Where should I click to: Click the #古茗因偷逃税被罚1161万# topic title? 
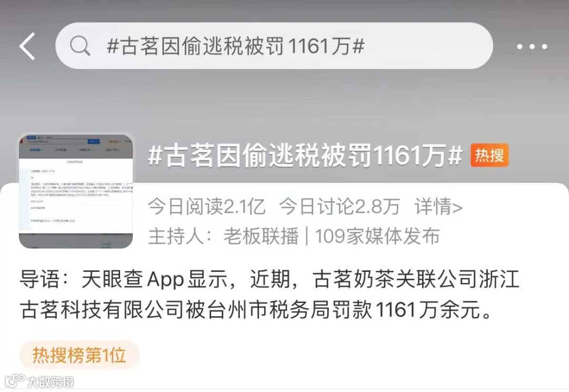305,155
